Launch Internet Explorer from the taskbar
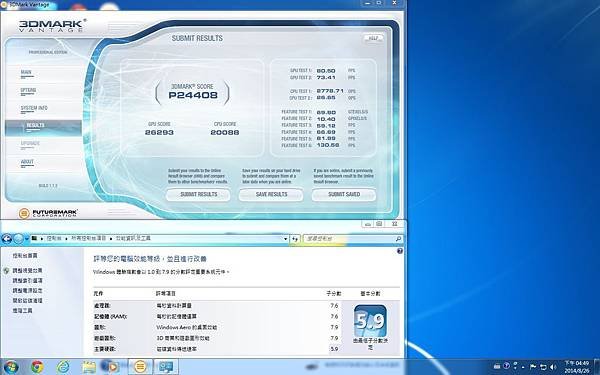 pyautogui.click(x=63, y=367)
